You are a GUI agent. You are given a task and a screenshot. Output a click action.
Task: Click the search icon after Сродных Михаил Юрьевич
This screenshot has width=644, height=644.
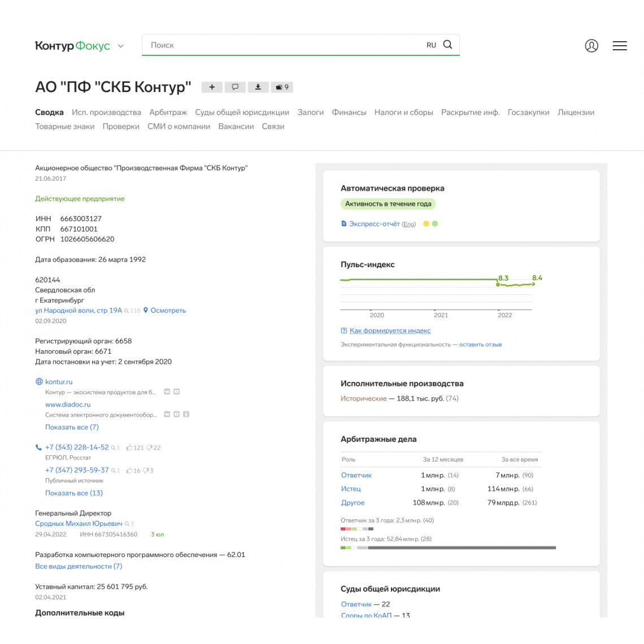click(x=127, y=524)
